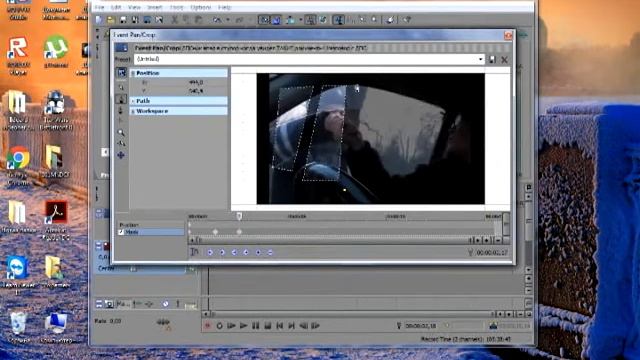Viewport: 640px width, 360px height.
Task: Open the Preset combo box in Pan/Crop
Action: [x=309, y=59]
